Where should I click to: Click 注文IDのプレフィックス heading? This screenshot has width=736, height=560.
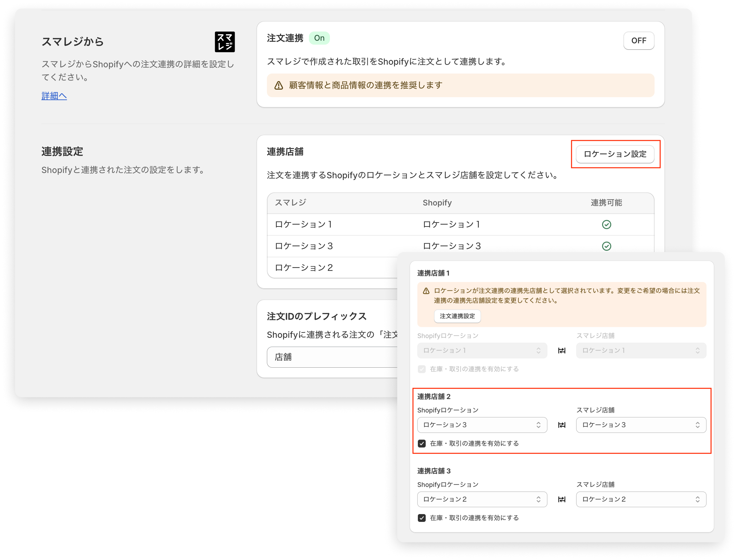point(317,316)
